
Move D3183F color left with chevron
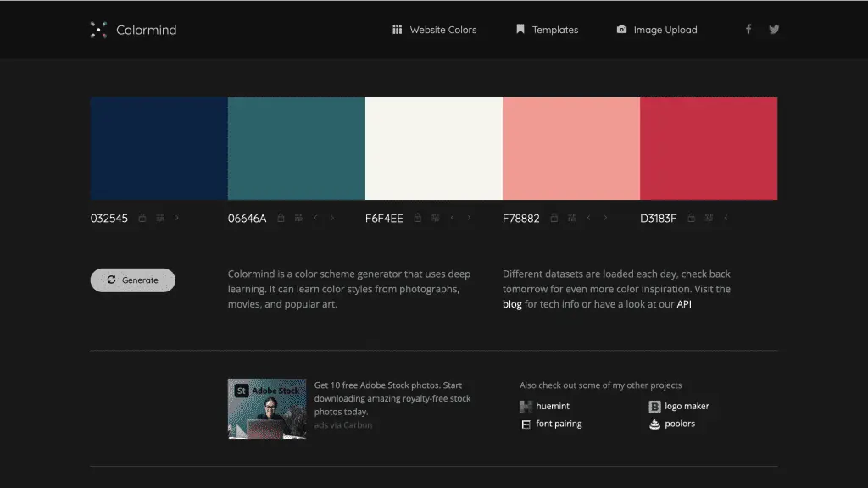[x=726, y=218]
